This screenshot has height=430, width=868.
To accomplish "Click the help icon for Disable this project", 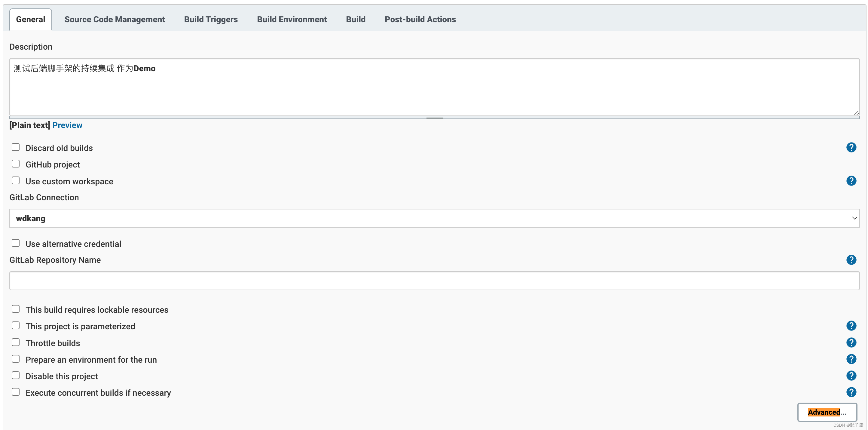I will [x=851, y=376].
